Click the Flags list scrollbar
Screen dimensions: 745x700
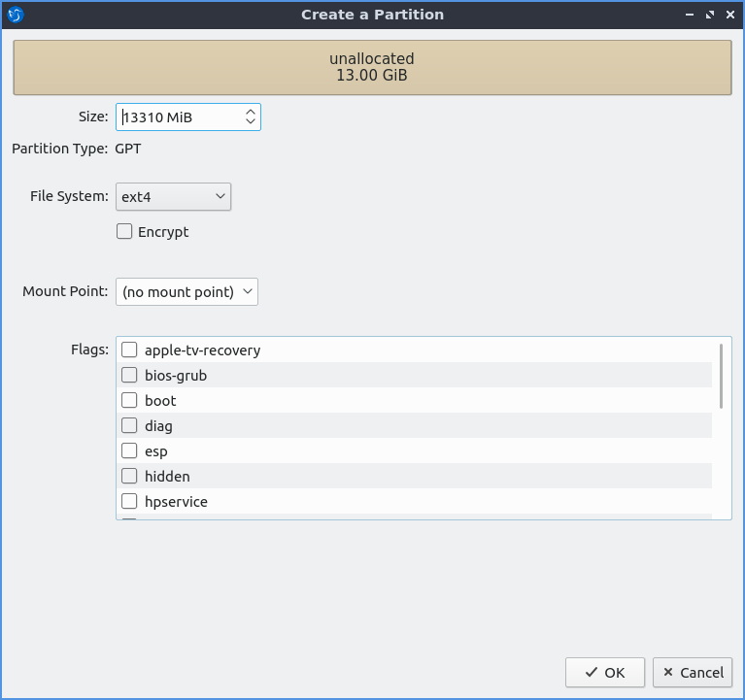721,376
